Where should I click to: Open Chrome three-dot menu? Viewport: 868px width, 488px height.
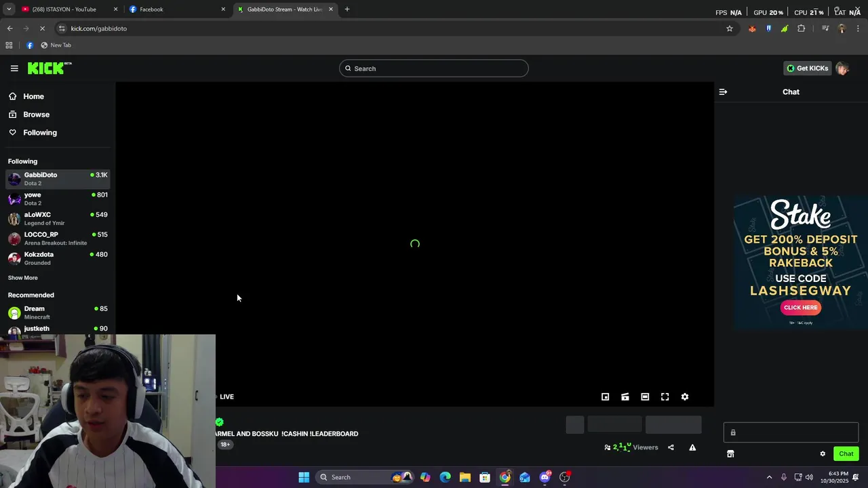click(859, 28)
